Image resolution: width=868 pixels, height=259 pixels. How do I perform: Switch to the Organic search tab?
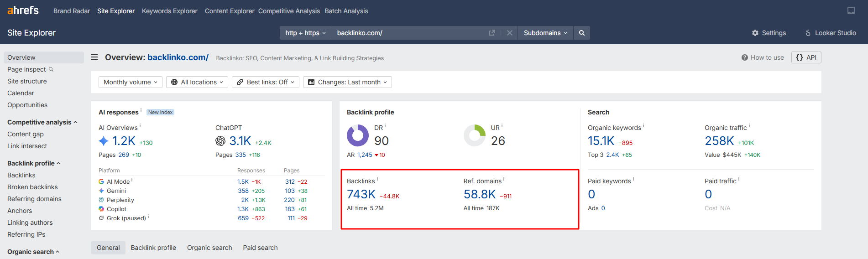(x=209, y=248)
